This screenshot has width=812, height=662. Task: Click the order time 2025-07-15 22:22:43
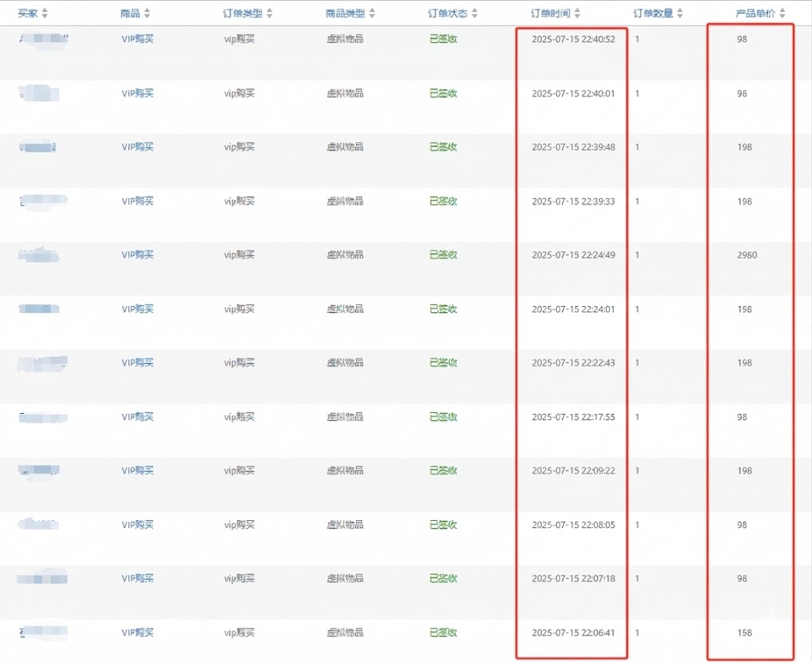tap(573, 363)
